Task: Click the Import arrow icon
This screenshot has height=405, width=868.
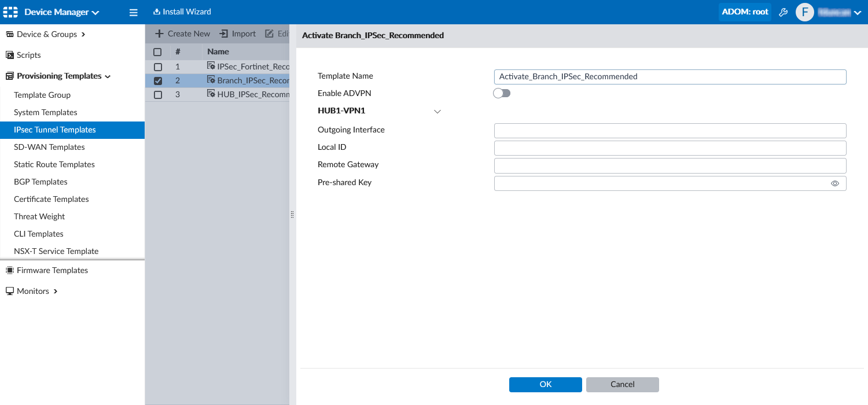Action: (224, 34)
